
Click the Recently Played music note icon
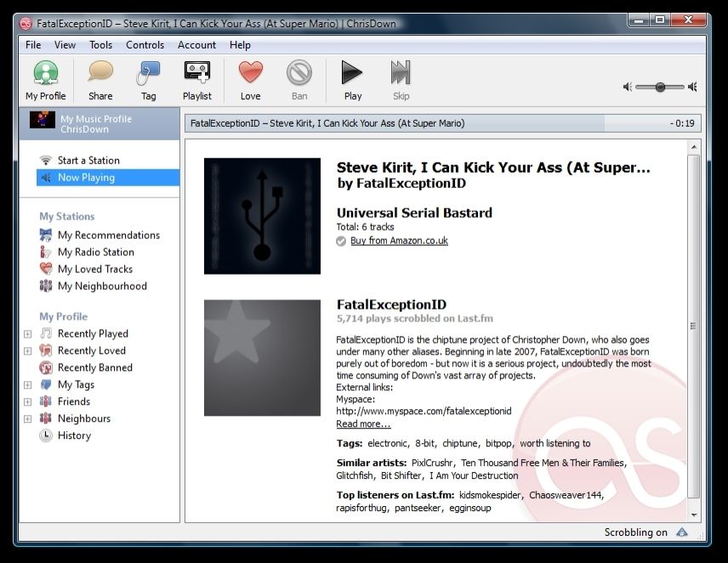click(46, 333)
